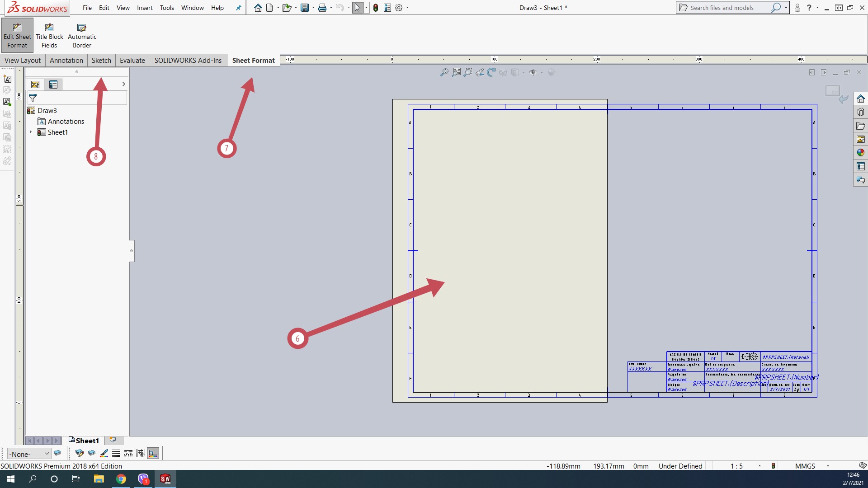Switch to the Annotation tab
This screenshot has height=488, width=868.
[66, 60]
